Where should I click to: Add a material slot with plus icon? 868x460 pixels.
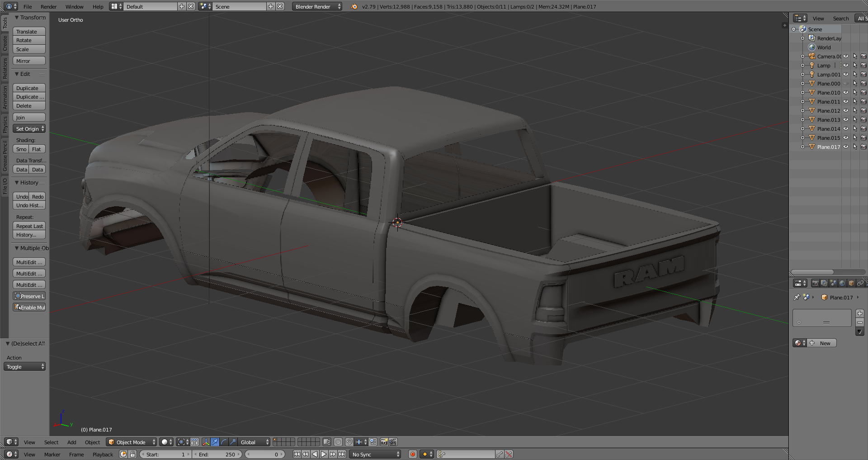click(x=860, y=313)
